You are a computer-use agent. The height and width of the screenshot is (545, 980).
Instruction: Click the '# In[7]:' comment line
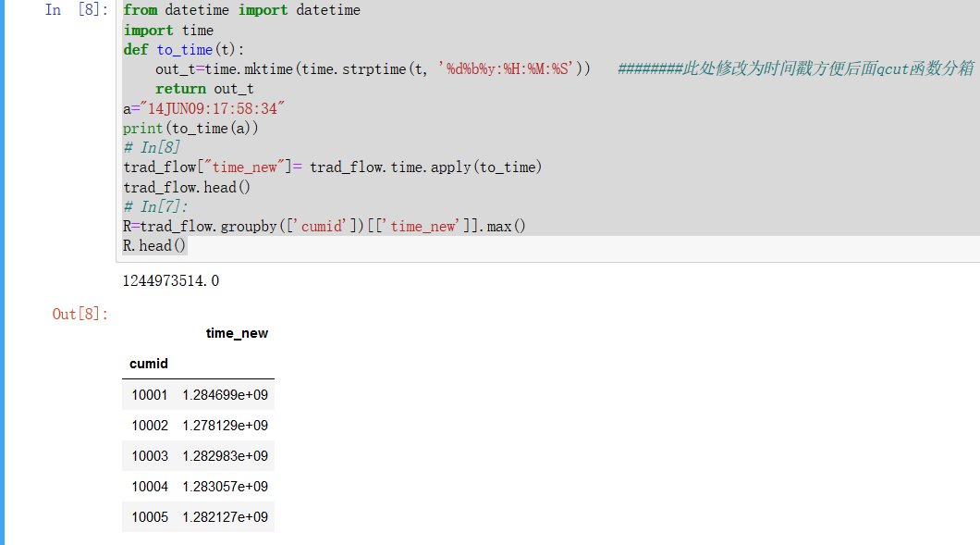155,206
